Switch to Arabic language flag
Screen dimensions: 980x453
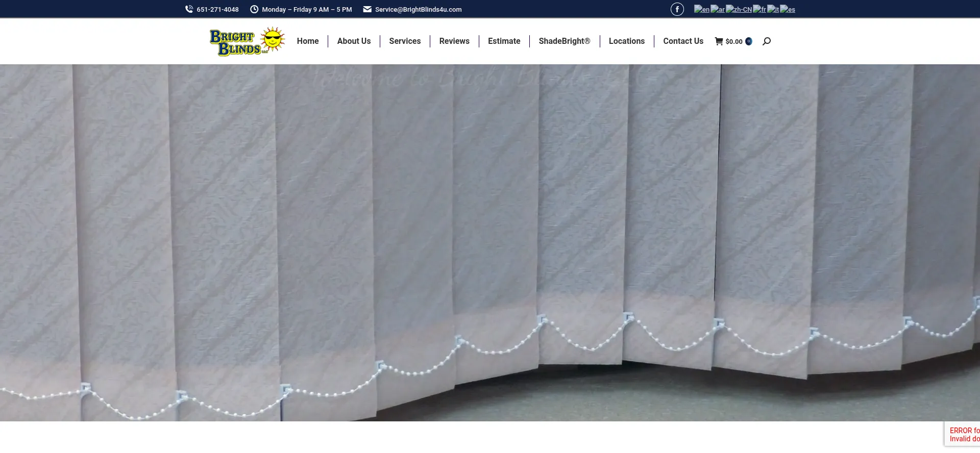point(718,9)
